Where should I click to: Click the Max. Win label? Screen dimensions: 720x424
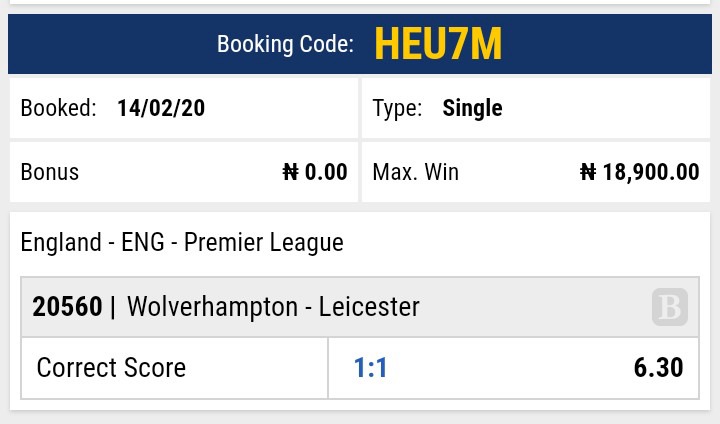tap(415, 172)
